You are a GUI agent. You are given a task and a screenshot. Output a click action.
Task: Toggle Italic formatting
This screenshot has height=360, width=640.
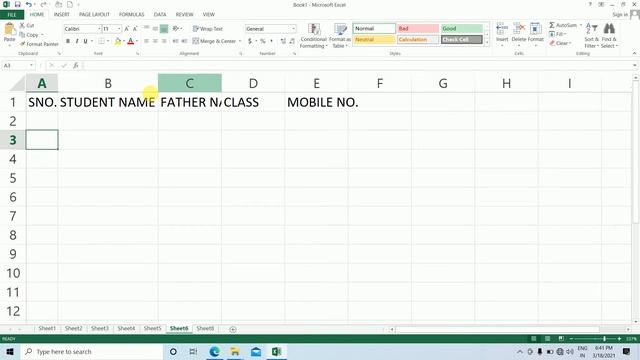[x=77, y=41]
